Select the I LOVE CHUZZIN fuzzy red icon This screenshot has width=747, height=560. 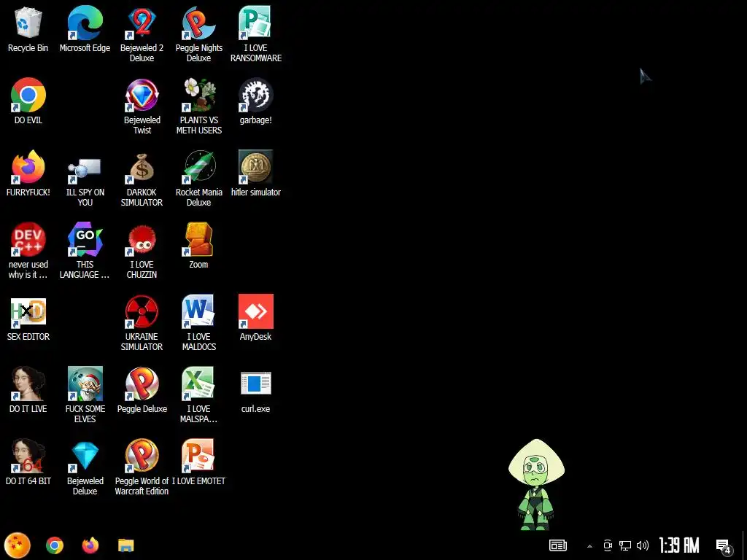(142, 251)
